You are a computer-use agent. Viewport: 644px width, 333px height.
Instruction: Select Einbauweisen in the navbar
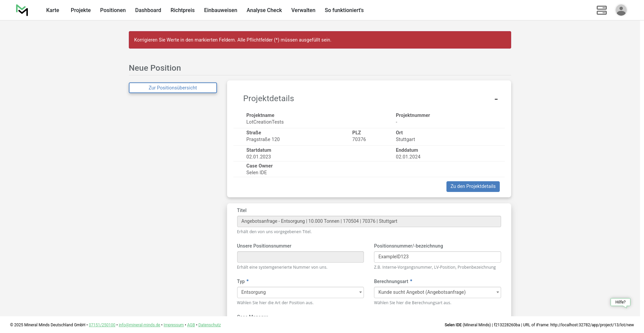coord(220,10)
